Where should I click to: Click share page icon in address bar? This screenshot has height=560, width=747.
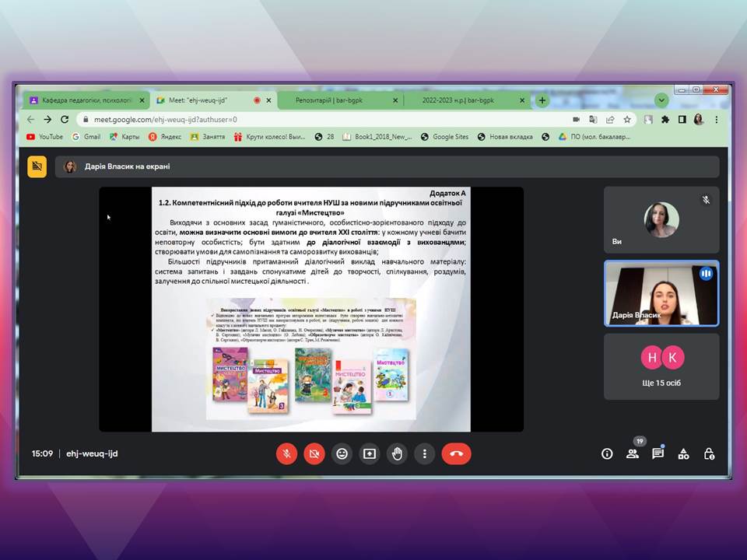click(x=610, y=120)
